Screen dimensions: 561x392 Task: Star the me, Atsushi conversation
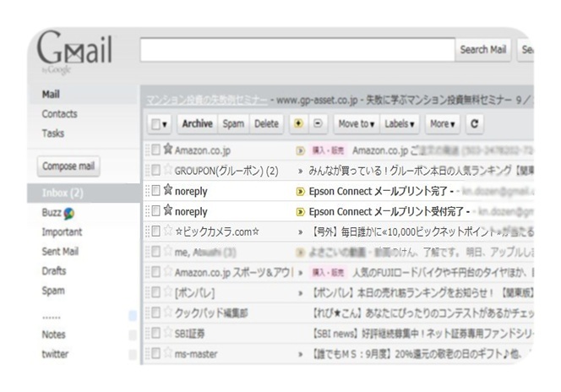point(168,251)
